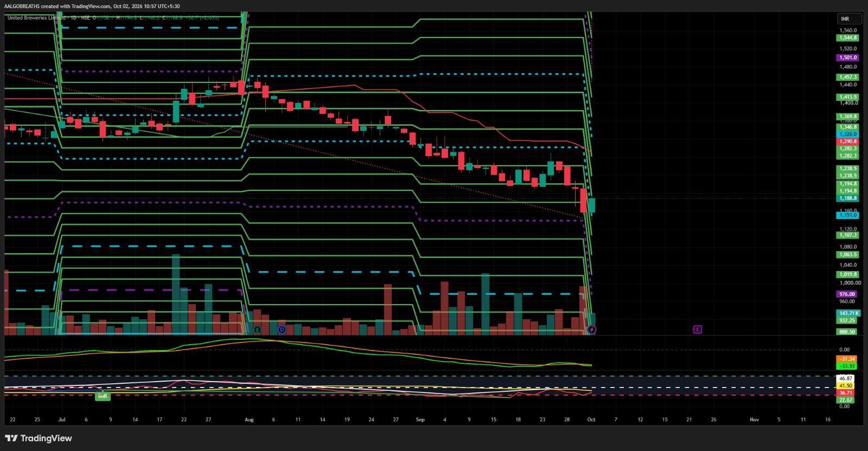Image resolution: width=868 pixels, height=451 pixels.
Task: Click the 1,019.8 price label
Action: tap(847, 275)
